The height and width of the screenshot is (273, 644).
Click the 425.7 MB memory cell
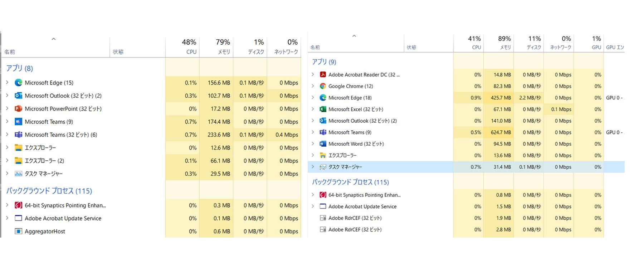[x=499, y=98]
